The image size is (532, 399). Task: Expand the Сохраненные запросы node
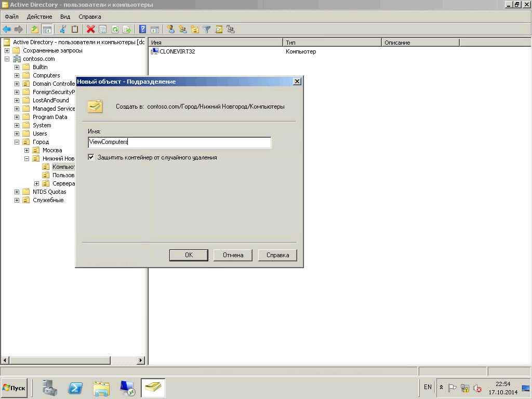pyautogui.click(x=7, y=50)
